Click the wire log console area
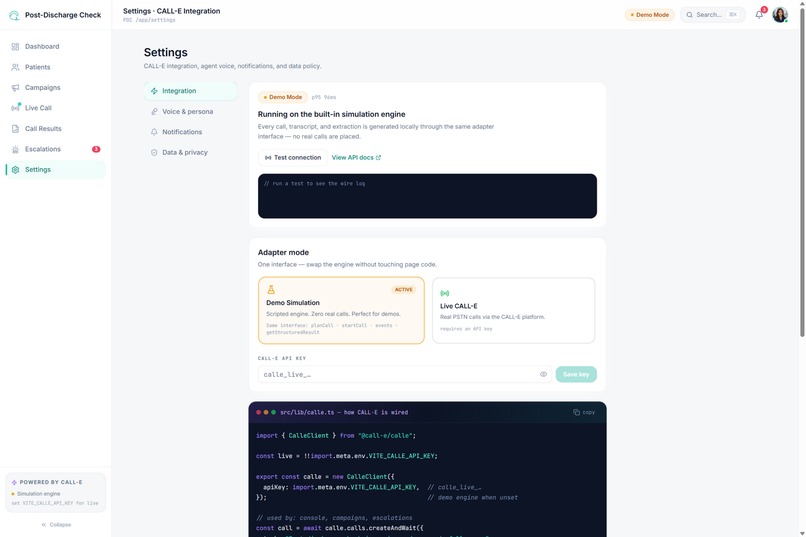The height and width of the screenshot is (537, 806). [427, 196]
